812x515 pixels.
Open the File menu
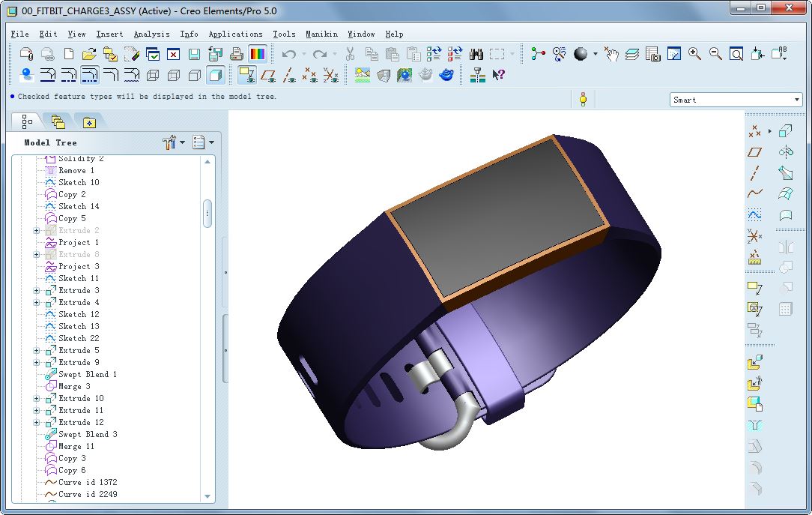point(20,34)
